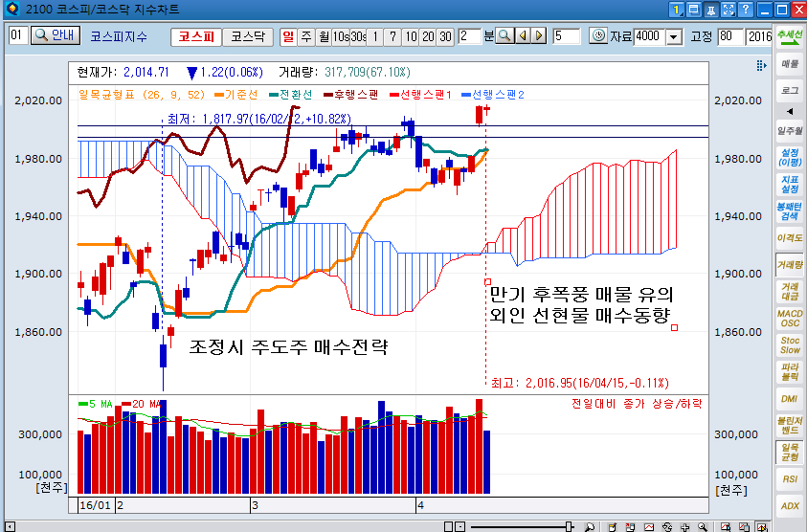Select the 일 daily period button

[288, 36]
